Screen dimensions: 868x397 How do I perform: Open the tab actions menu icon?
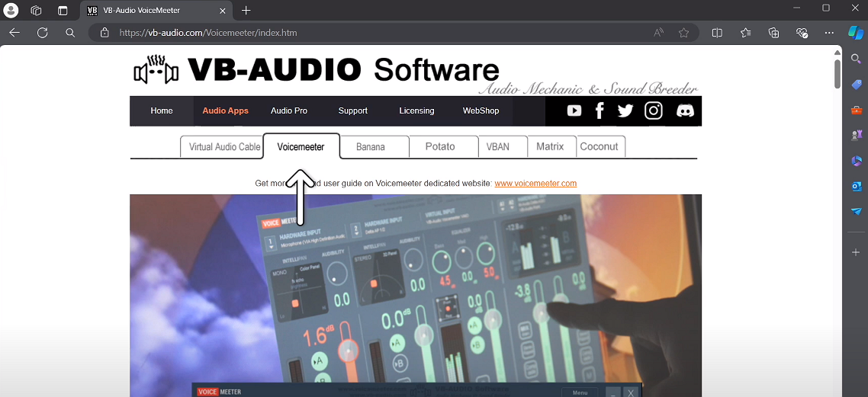coord(63,10)
